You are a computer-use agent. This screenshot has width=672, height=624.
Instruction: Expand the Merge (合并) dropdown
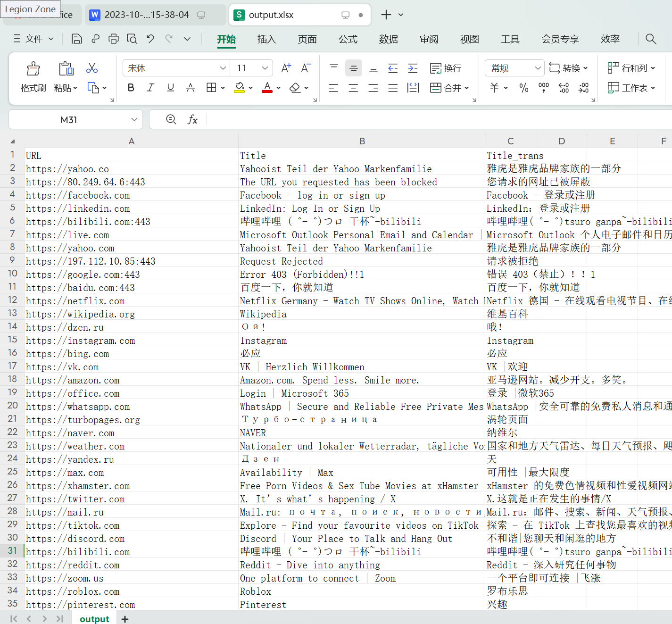click(467, 88)
